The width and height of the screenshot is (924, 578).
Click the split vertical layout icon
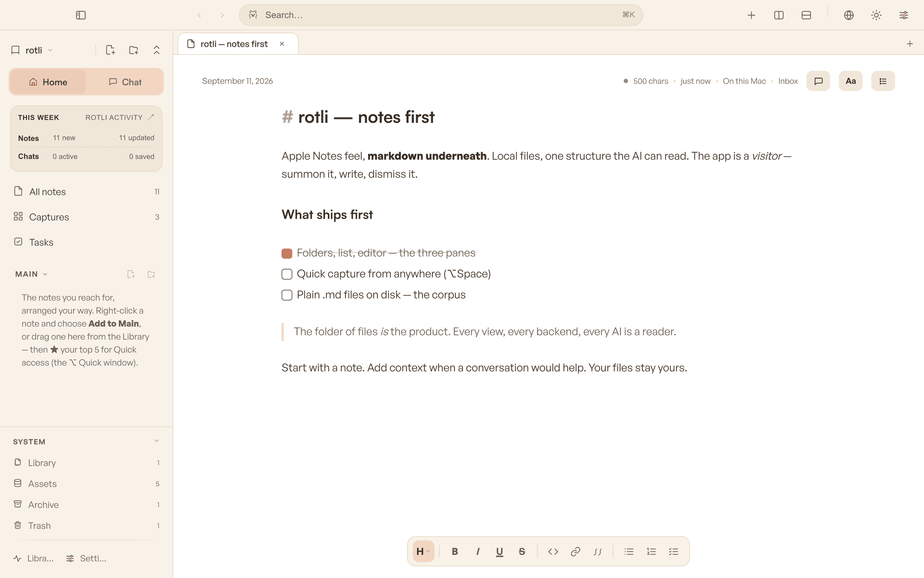[779, 15]
